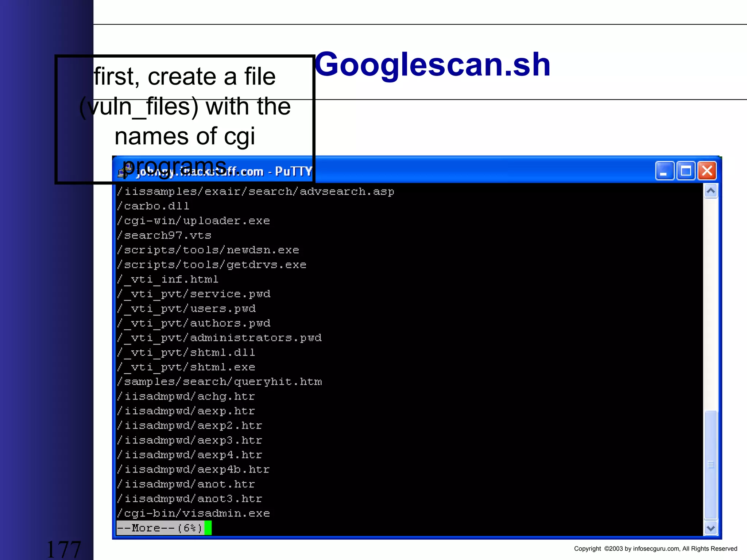Click the PuTTY icon in the title bar

[125, 171]
